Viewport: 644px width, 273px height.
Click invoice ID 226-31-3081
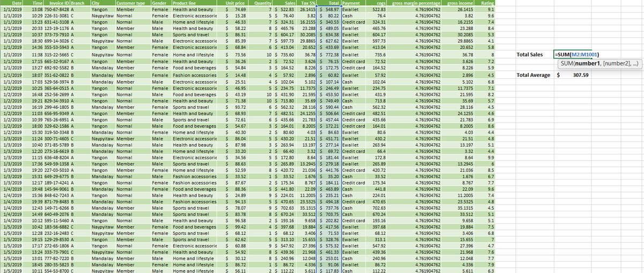click(56, 16)
